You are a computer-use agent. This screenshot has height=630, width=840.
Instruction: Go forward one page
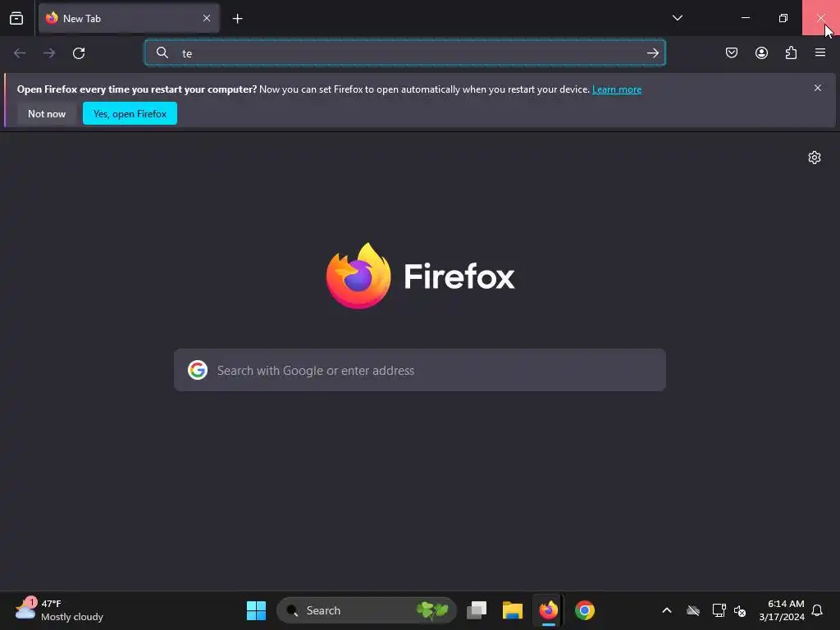click(49, 53)
